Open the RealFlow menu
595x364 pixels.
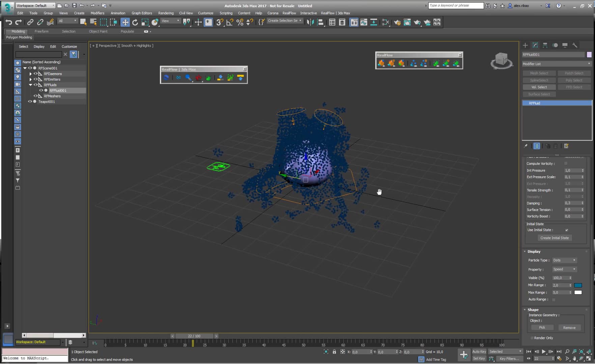(x=289, y=13)
